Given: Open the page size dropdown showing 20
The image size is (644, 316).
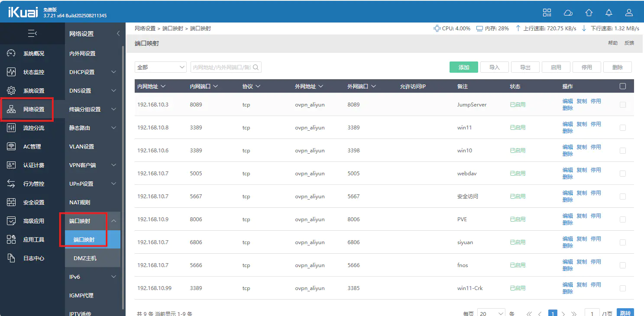Looking at the screenshot, I should pyautogui.click(x=491, y=313).
